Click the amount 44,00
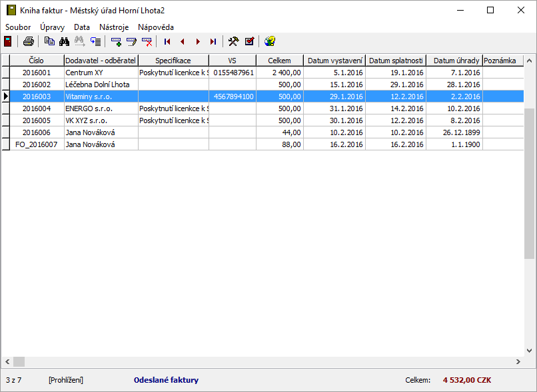 coord(280,132)
